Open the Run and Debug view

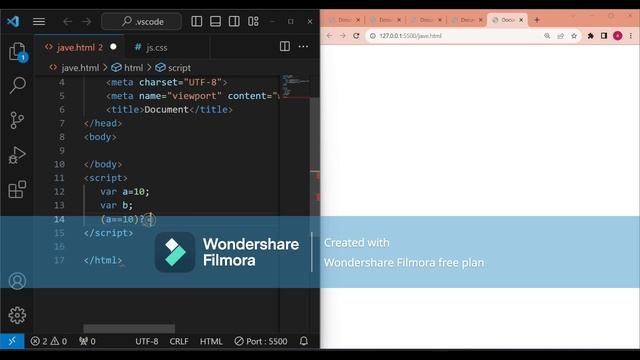tap(17, 155)
